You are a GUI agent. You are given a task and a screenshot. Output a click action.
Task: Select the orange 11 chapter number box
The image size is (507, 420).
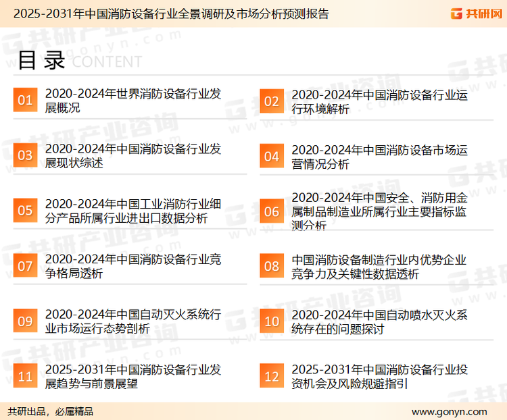[25, 375]
